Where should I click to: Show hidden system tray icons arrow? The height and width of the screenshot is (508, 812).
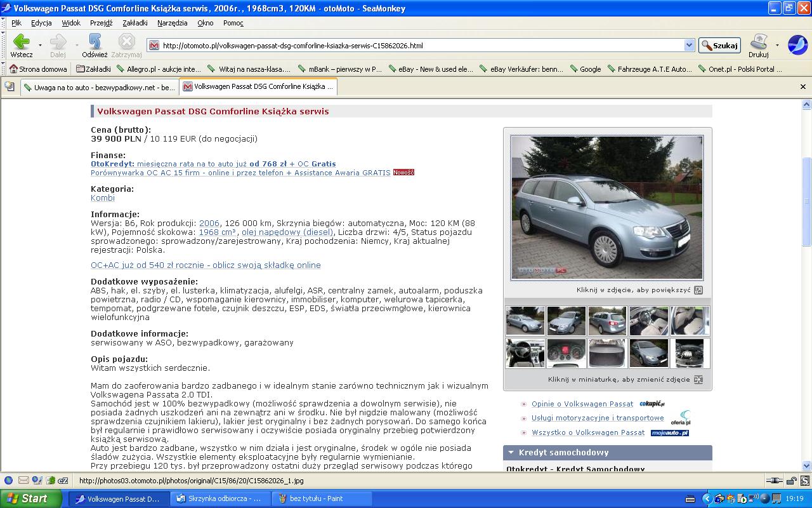707,498
